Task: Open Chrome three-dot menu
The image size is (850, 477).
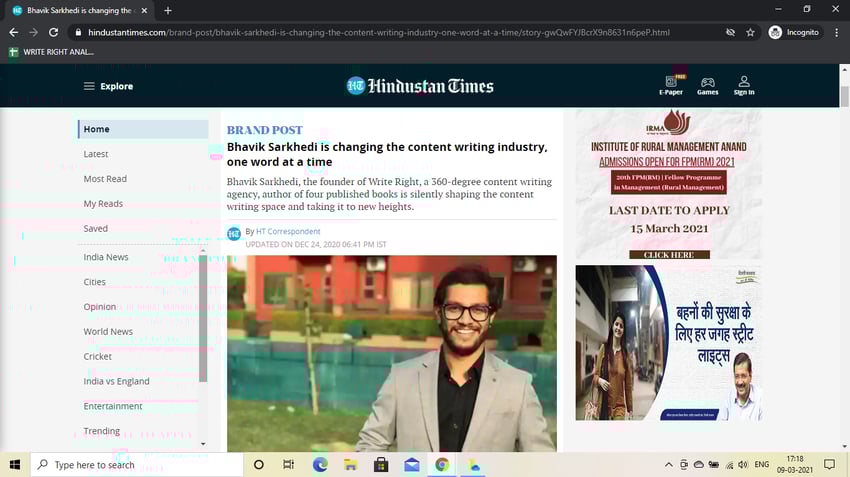Action: click(x=836, y=33)
